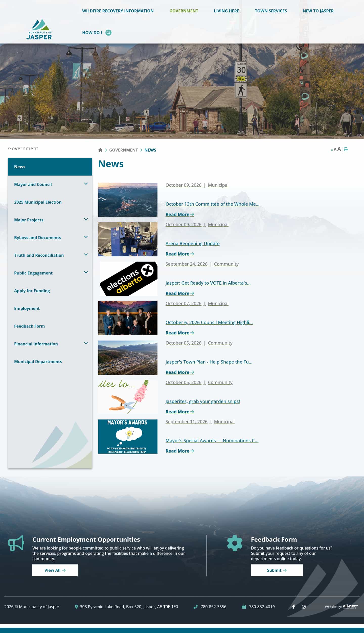Open the New to Jasper menu
Image resolution: width=364 pixels, height=633 pixels.
click(x=318, y=11)
